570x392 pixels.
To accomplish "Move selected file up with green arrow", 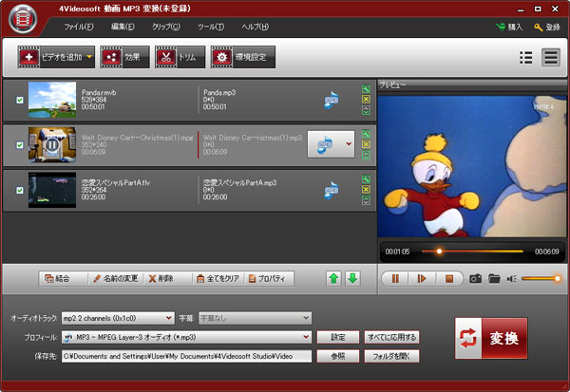I will [333, 279].
